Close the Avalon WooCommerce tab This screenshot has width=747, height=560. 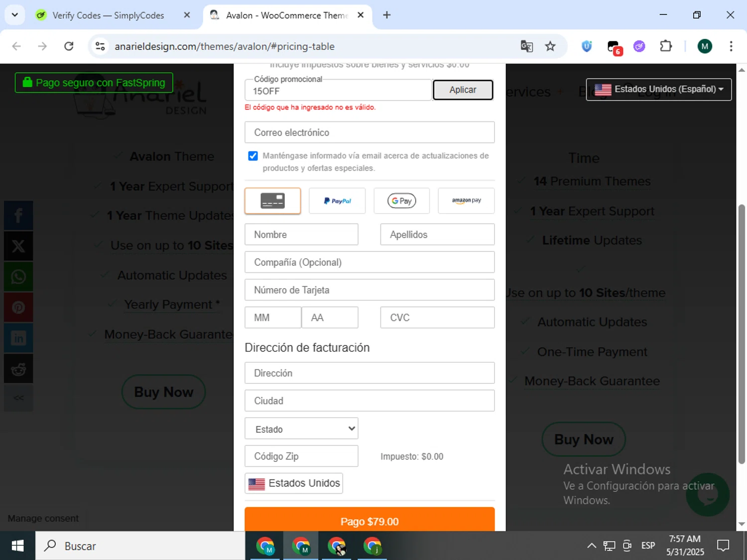361,15
